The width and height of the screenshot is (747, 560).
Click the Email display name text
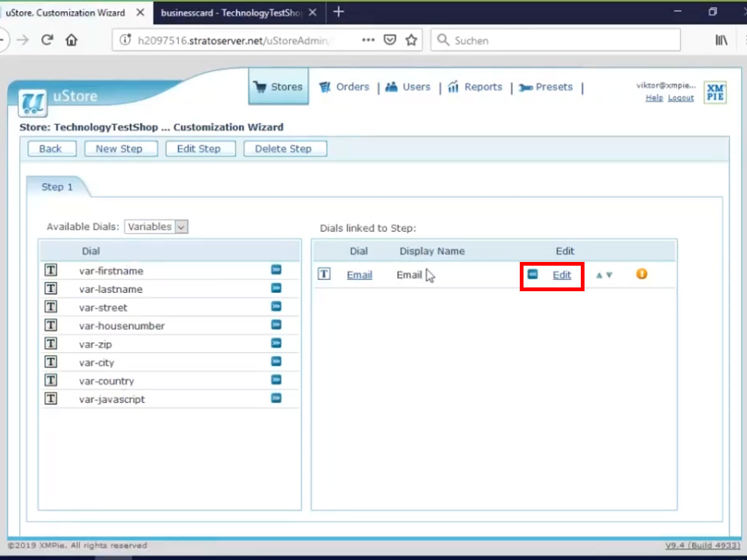pyautogui.click(x=409, y=275)
